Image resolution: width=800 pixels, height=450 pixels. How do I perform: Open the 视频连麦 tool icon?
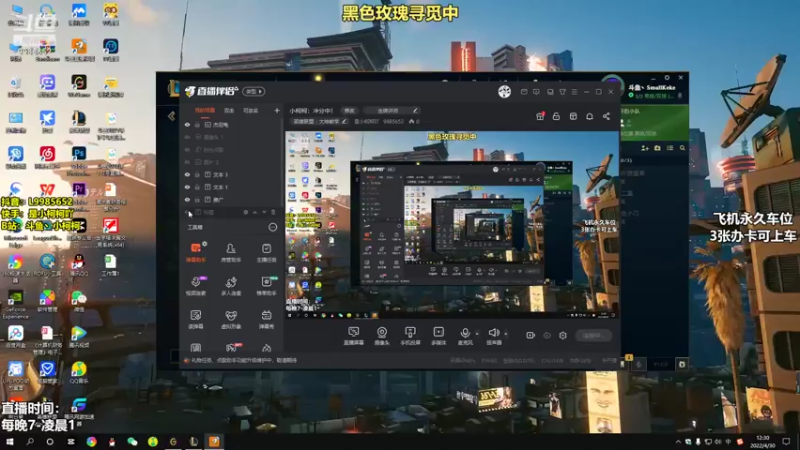[x=195, y=286]
